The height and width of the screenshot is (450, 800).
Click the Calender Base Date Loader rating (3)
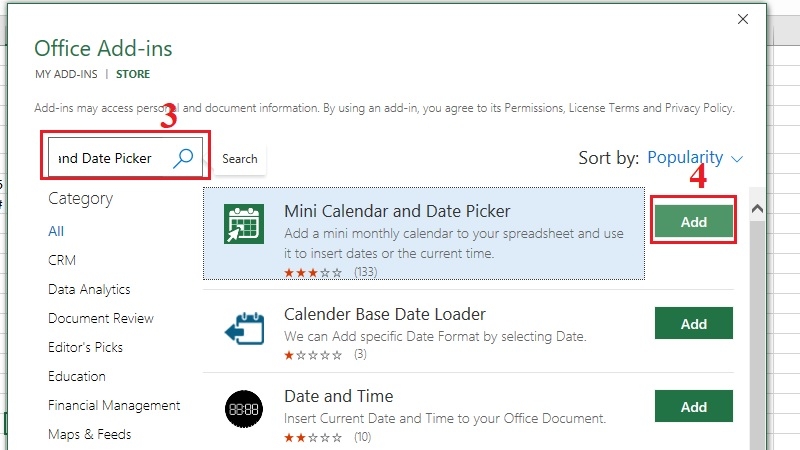[325, 355]
